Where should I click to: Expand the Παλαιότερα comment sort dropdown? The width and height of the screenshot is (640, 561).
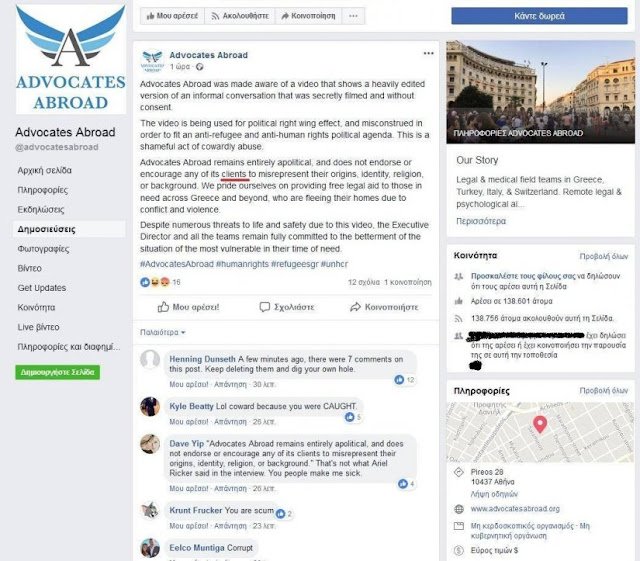162,332
